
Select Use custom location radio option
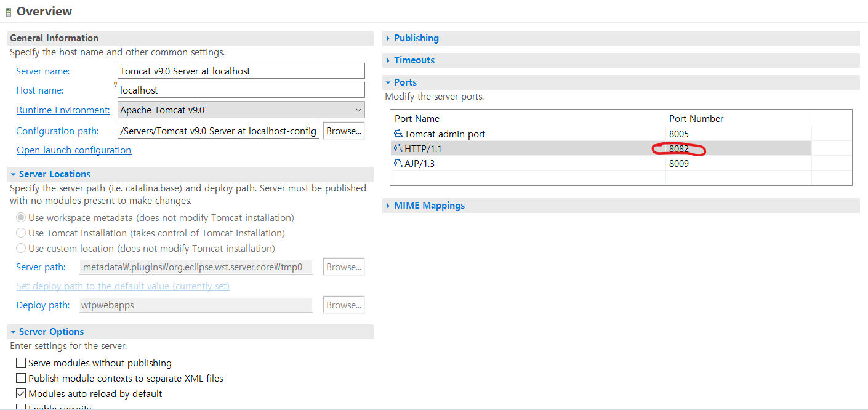click(21, 248)
